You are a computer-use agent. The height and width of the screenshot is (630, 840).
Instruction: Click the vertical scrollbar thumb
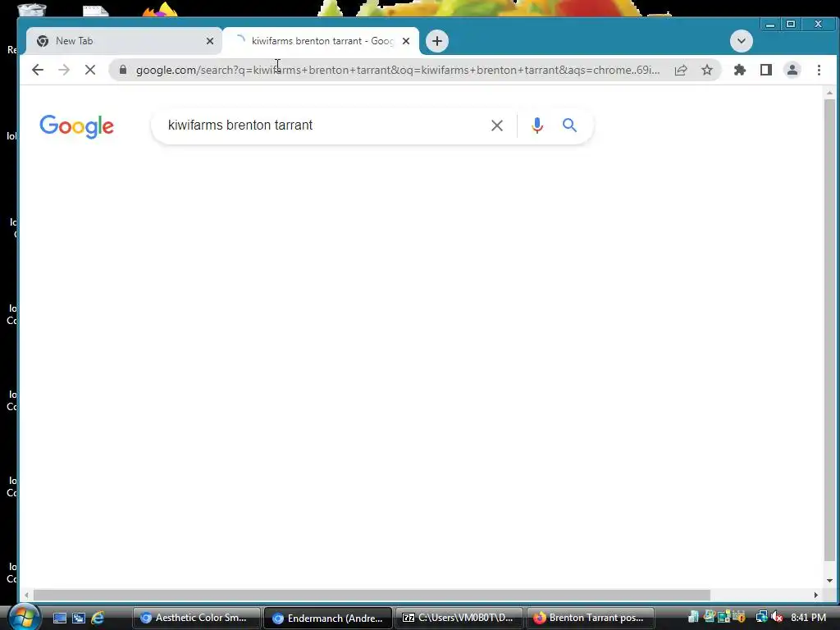click(829, 330)
